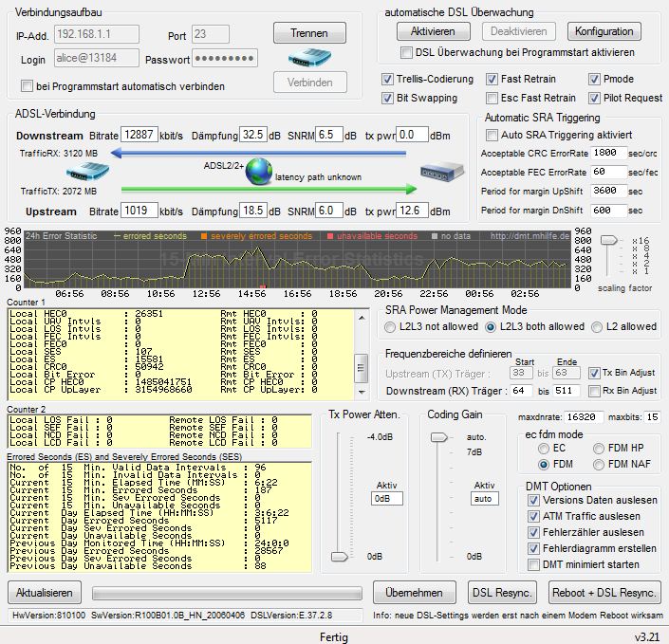The image size is (669, 644).
Task: Click the blue downstream traffic arrow
Action: (258, 153)
